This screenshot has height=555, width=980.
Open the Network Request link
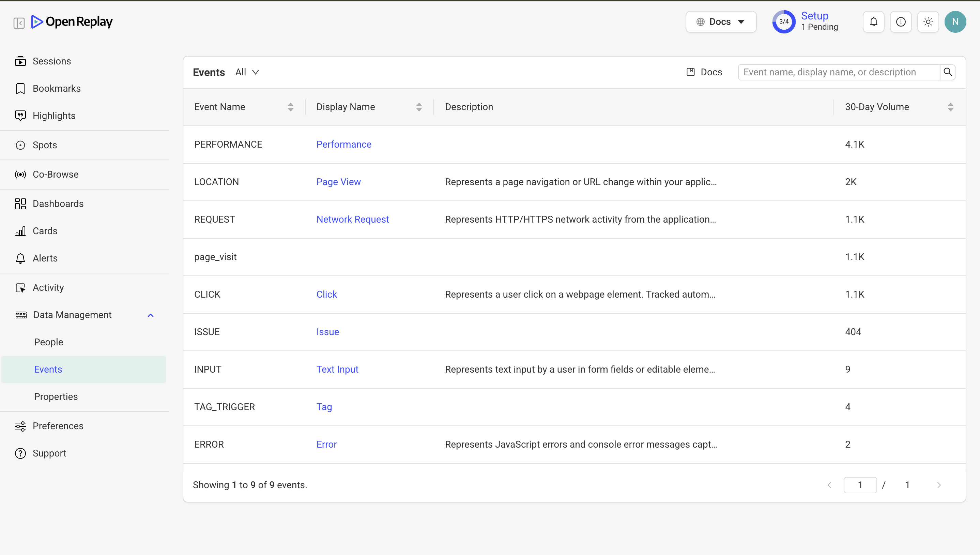[352, 219]
